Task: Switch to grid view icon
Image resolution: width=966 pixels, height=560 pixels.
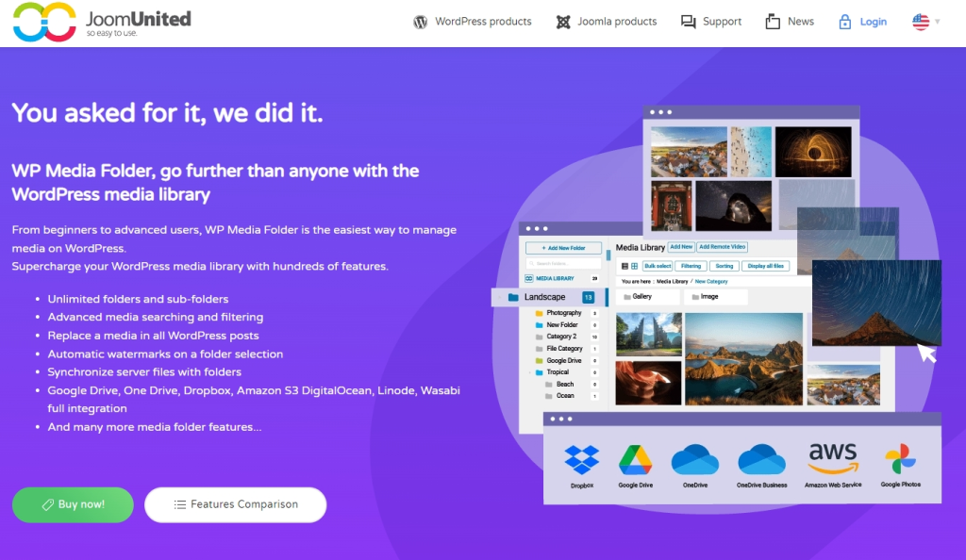Action: coord(634,267)
